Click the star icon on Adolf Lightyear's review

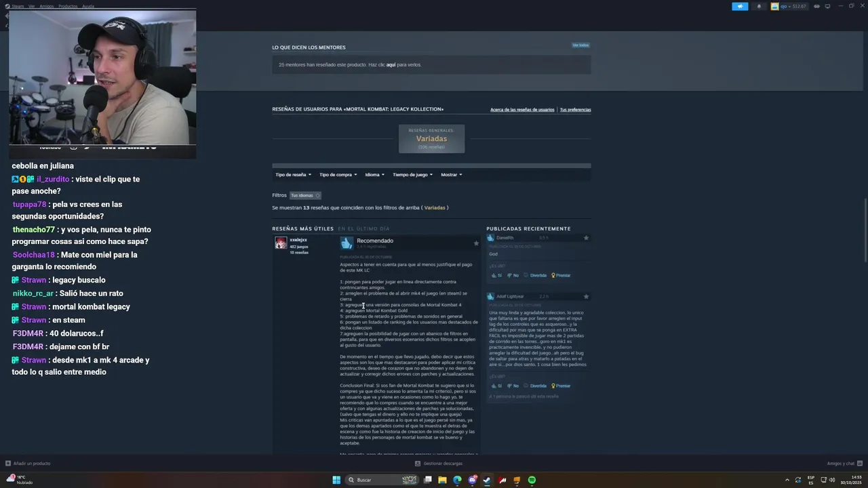586,296
